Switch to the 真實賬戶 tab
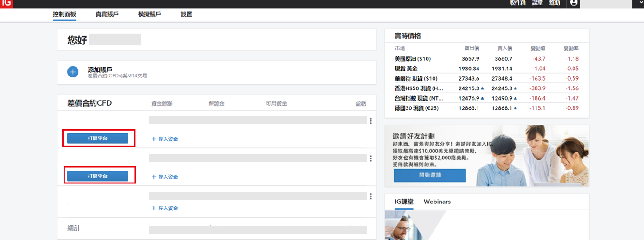Viewport: 644px width, 240px height. (x=107, y=14)
